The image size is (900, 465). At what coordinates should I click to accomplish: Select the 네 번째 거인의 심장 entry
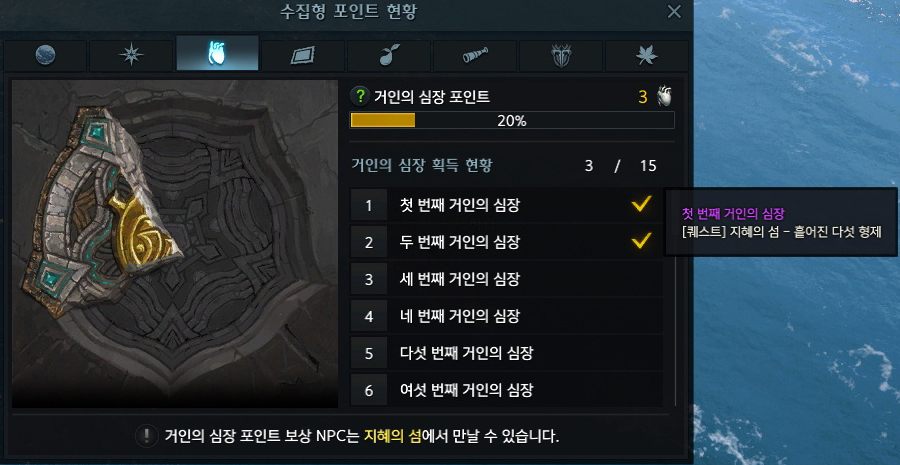tap(506, 316)
